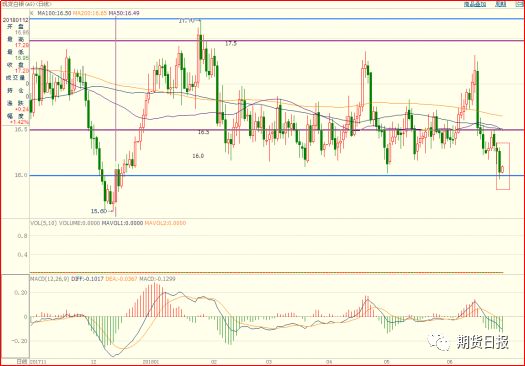Select the 幅度 label in info panel
The width and height of the screenshot is (525, 366).
[x=15, y=116]
